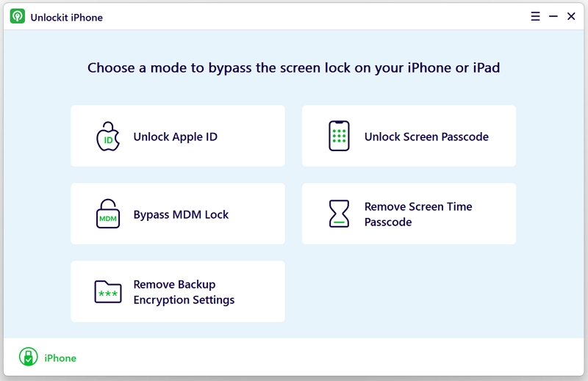Click the phone keypad passcode icon

339,137
